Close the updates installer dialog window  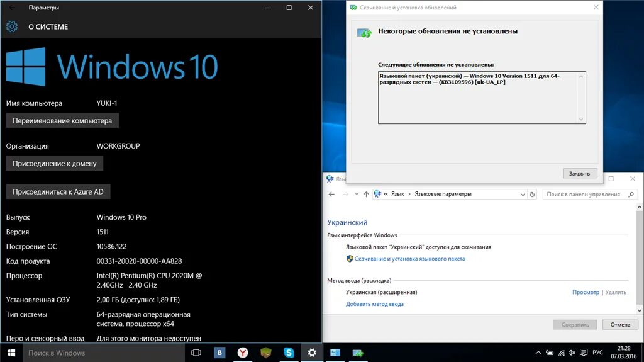(596, 8)
